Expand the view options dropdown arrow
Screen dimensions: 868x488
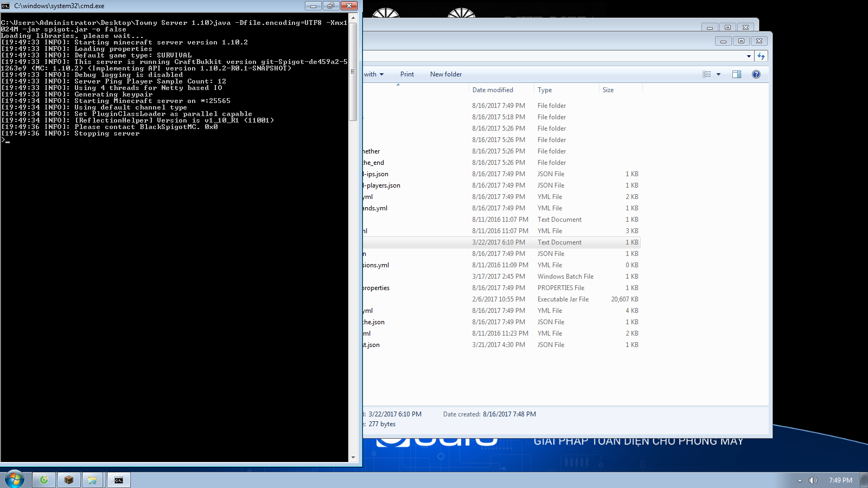[719, 74]
